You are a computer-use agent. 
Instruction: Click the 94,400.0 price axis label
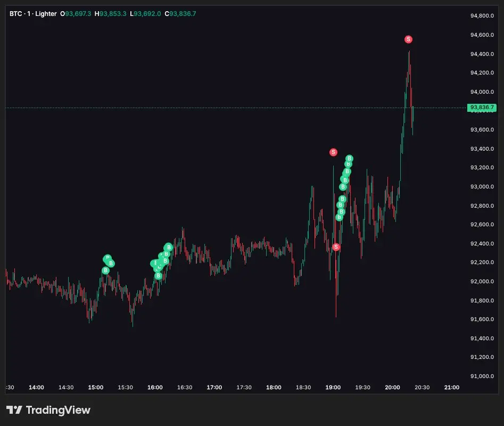coord(482,54)
